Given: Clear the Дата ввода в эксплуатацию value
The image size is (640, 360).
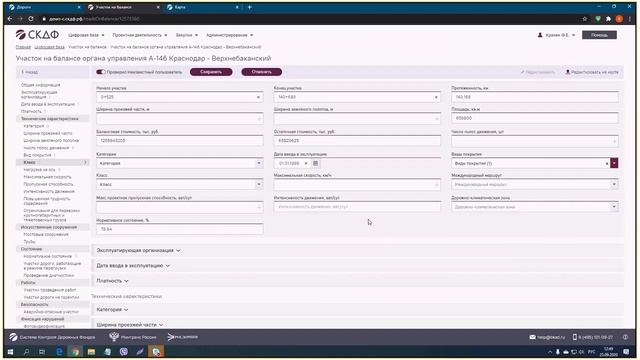Looking at the screenshot, I should 306,163.
